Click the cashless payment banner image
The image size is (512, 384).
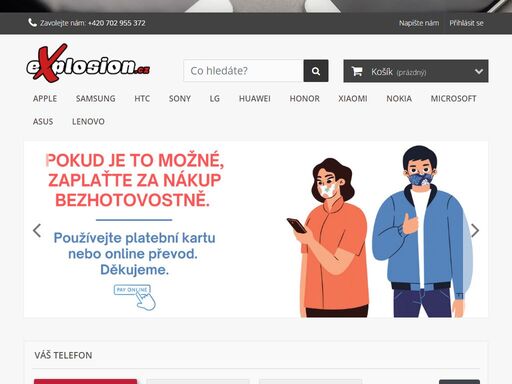click(x=256, y=229)
